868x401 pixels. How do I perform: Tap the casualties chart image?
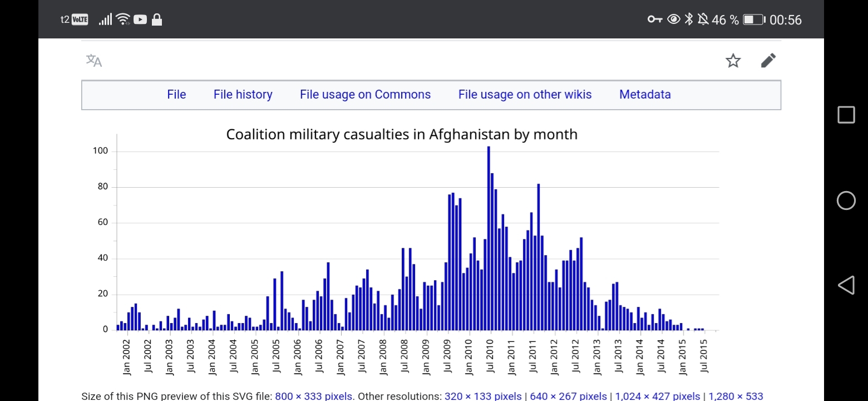(417, 251)
